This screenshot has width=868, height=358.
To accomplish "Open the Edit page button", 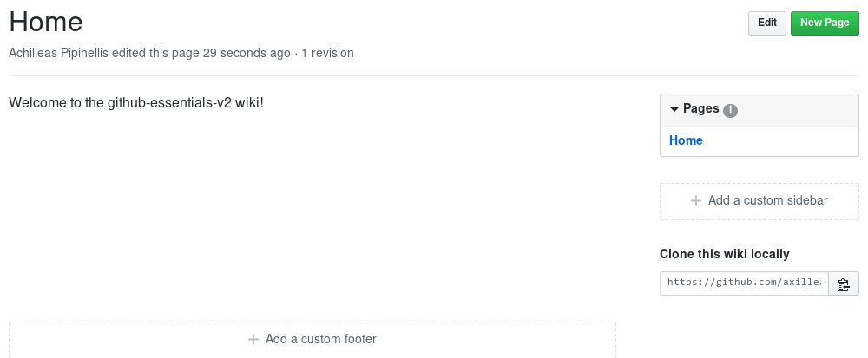I will click(x=766, y=23).
